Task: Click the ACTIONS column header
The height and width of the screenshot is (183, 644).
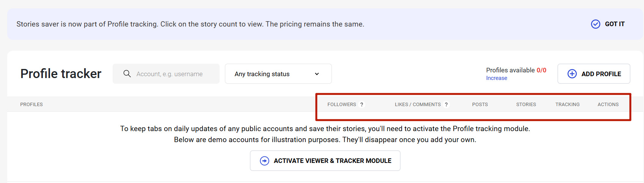Action: click(x=608, y=105)
